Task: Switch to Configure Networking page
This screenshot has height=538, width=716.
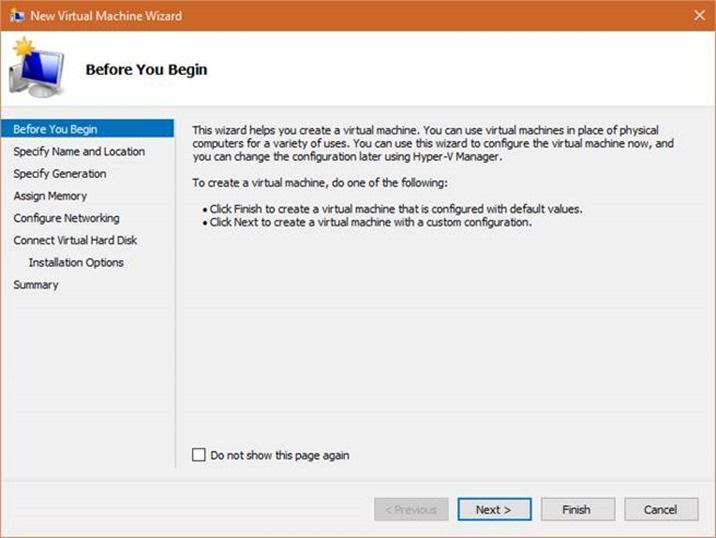Action: click(66, 218)
